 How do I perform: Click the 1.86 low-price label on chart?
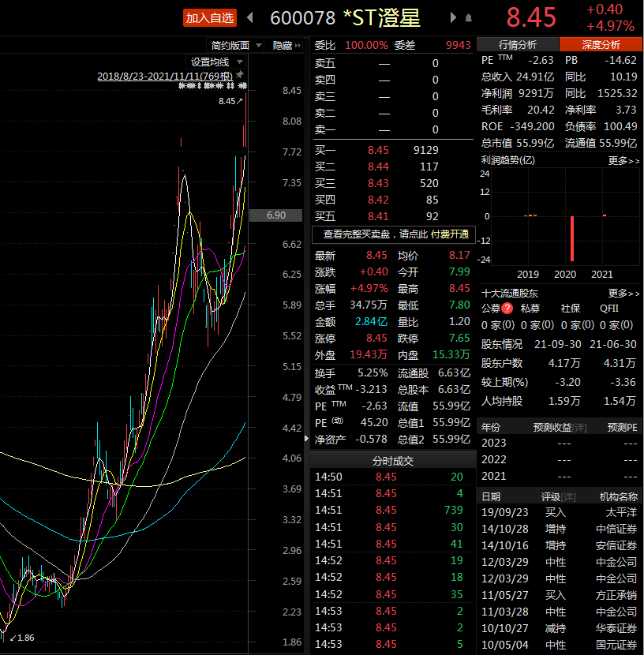click(x=23, y=638)
